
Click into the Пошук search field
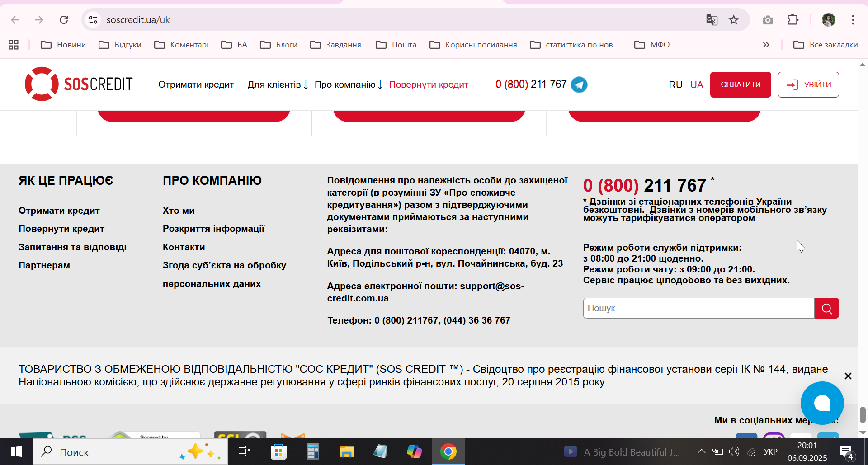(698, 308)
